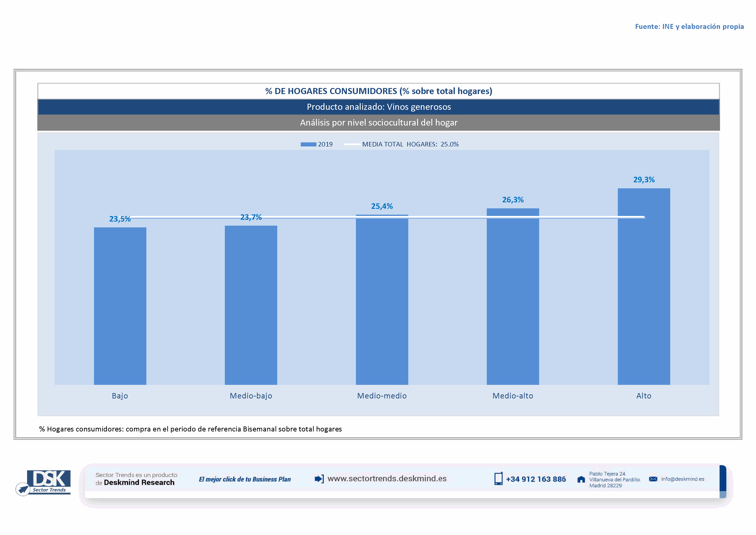Click the arrow icon before the website URL
The image size is (756, 535).
(319, 479)
